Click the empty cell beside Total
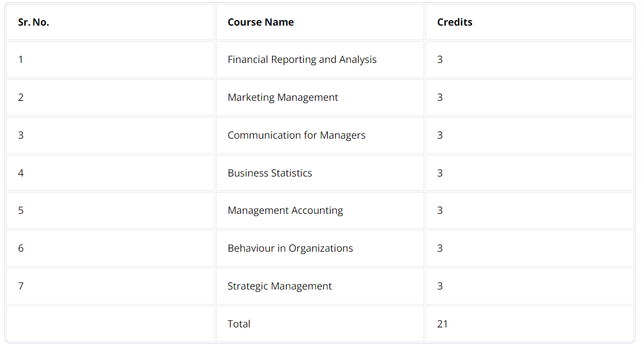This screenshot has width=644, height=348. click(x=110, y=324)
